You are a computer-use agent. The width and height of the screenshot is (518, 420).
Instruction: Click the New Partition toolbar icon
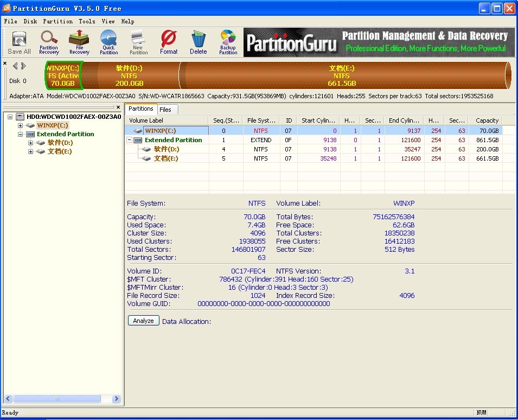pos(138,42)
